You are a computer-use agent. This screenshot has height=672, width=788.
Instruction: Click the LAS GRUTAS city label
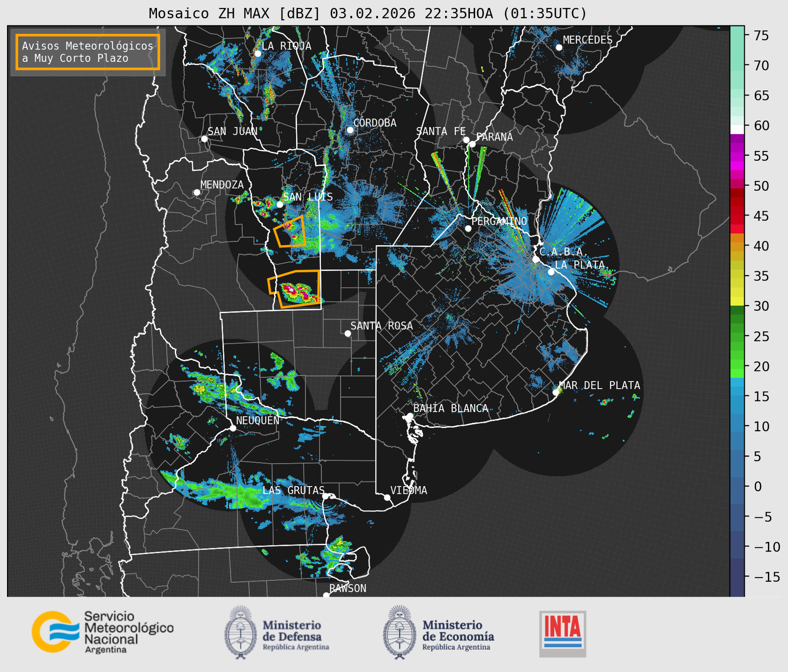[293, 490]
